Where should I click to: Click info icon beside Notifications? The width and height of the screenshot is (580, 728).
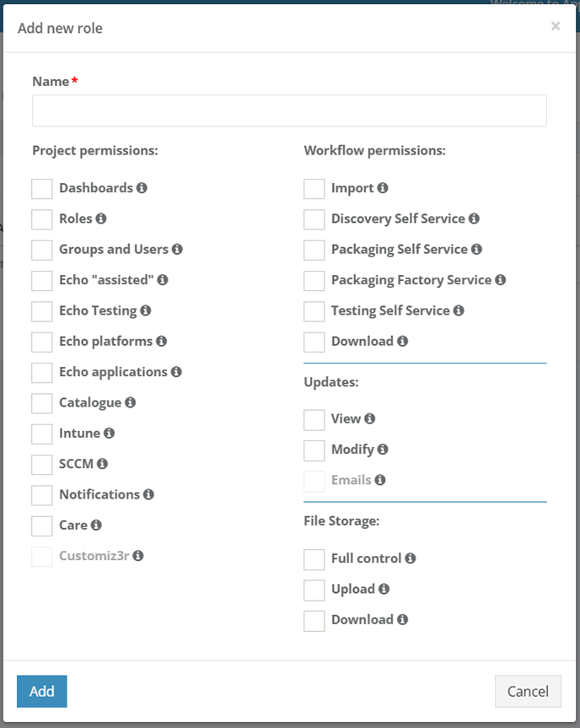click(x=148, y=494)
